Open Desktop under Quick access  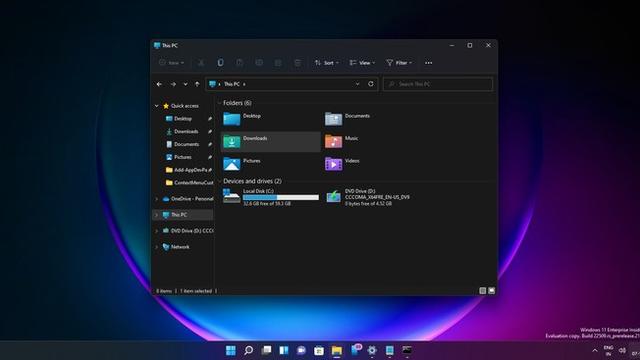182,119
